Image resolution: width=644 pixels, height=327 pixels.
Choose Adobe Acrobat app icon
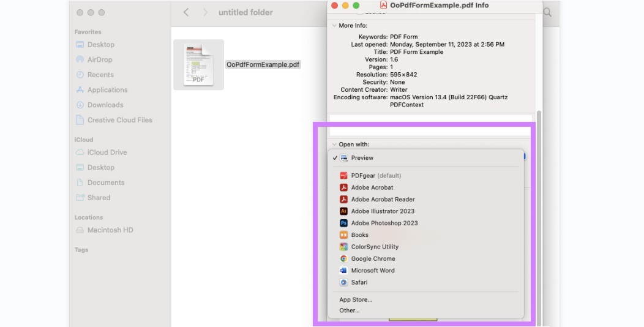343,187
